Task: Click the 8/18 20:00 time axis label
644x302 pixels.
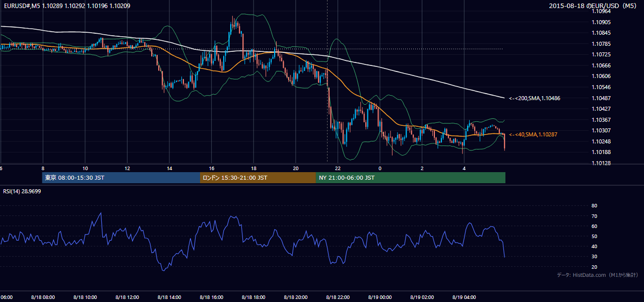Action: [295, 297]
